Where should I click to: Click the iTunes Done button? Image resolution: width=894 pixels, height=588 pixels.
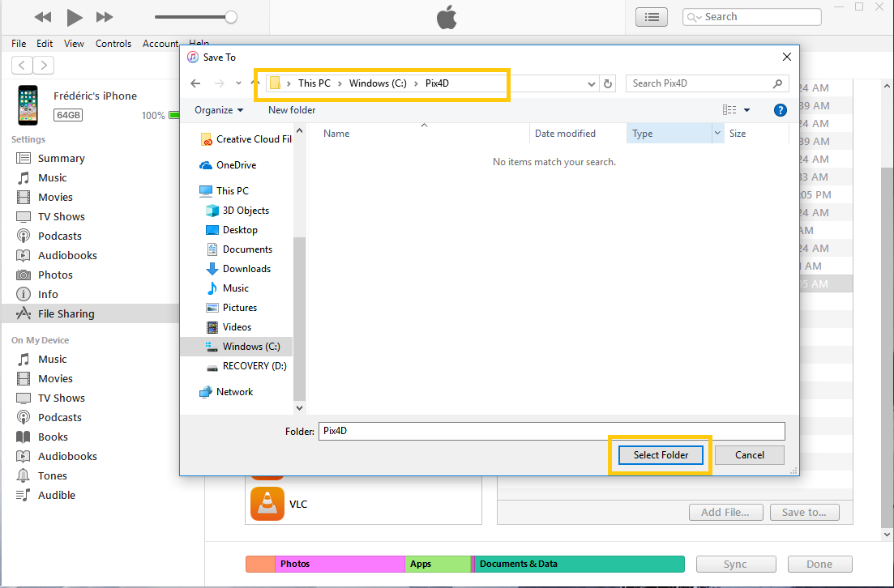(819, 564)
